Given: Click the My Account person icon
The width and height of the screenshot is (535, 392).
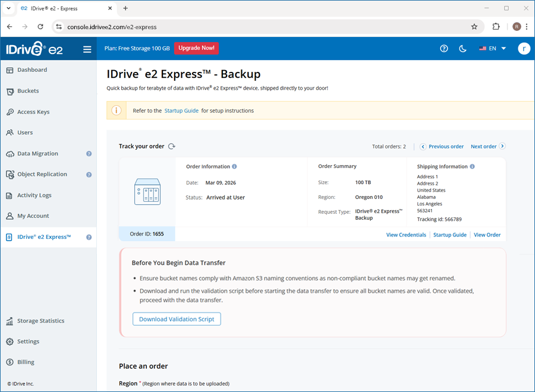Looking at the screenshot, I should click(10, 216).
